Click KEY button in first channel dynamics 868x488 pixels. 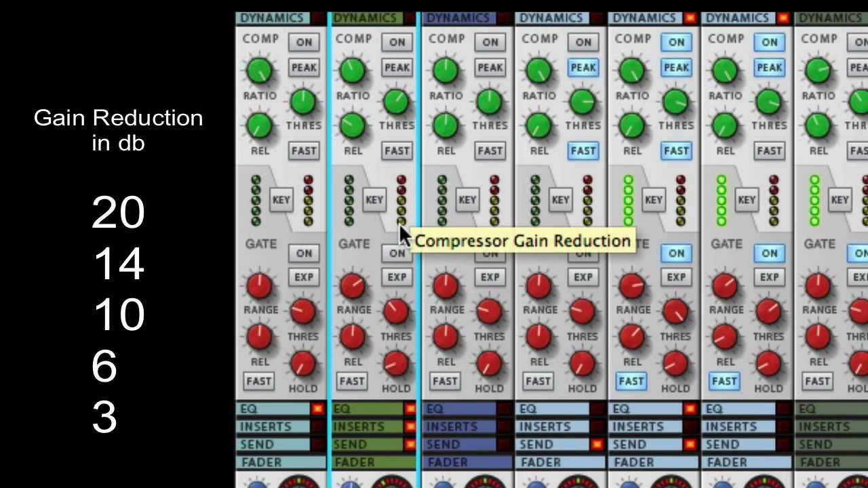pyautogui.click(x=281, y=200)
